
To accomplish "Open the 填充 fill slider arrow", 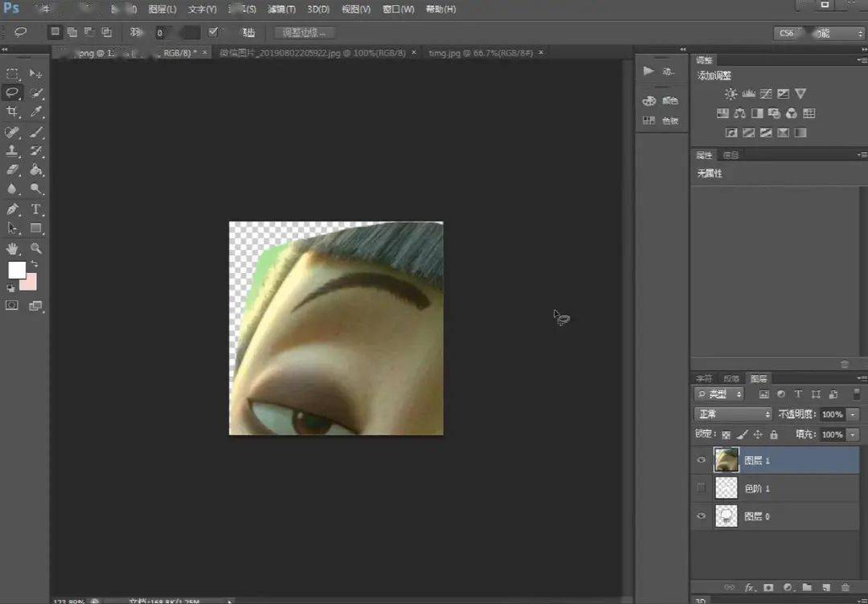I will 854,435.
